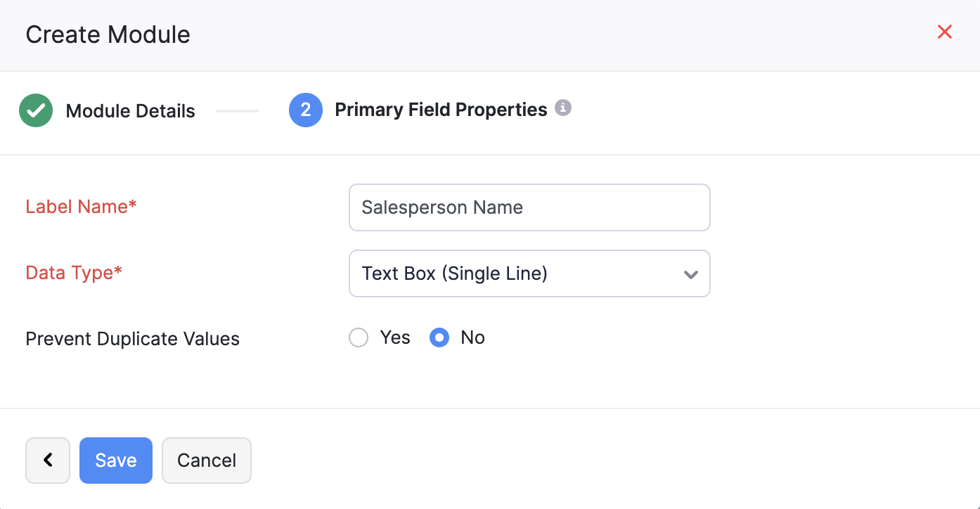The height and width of the screenshot is (509, 980).
Task: Click the Create Module dialog title
Action: tap(108, 34)
